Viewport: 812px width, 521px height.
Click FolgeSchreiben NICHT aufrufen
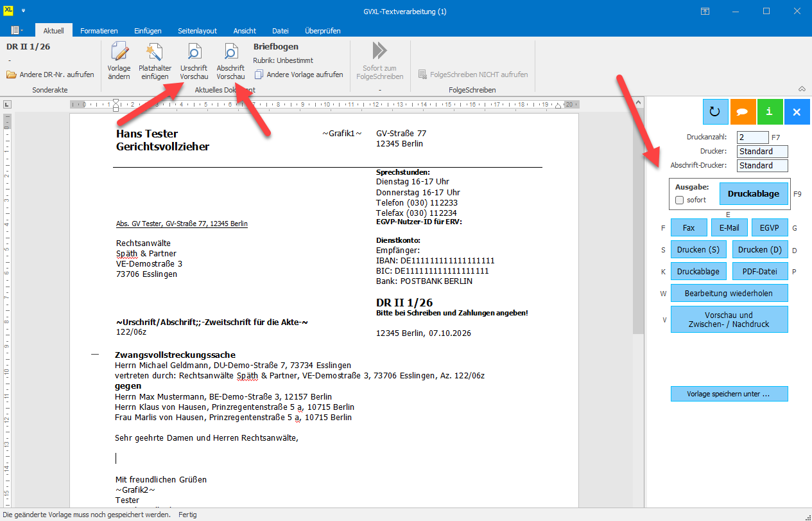click(473, 75)
